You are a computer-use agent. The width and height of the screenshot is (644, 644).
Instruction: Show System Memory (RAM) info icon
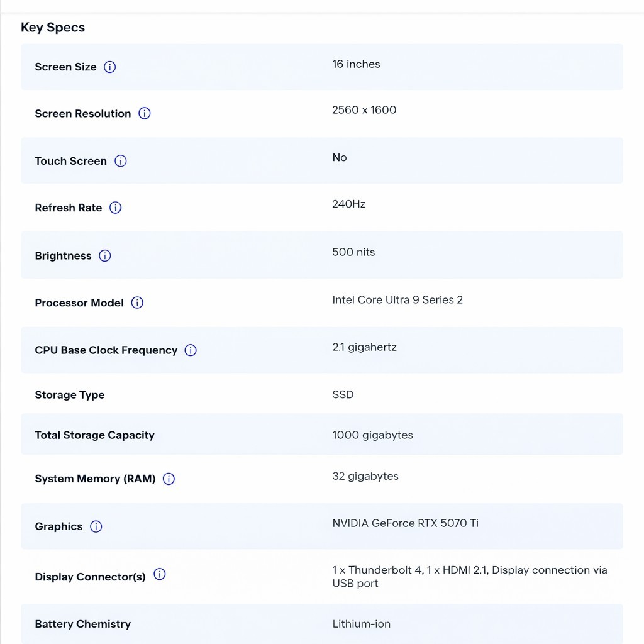169,479
